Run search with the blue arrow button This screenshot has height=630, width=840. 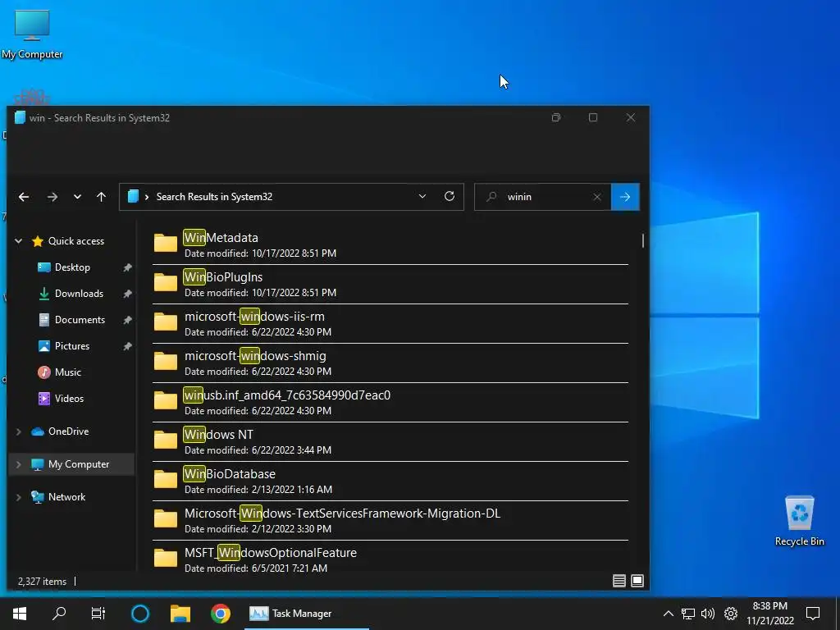(x=625, y=197)
